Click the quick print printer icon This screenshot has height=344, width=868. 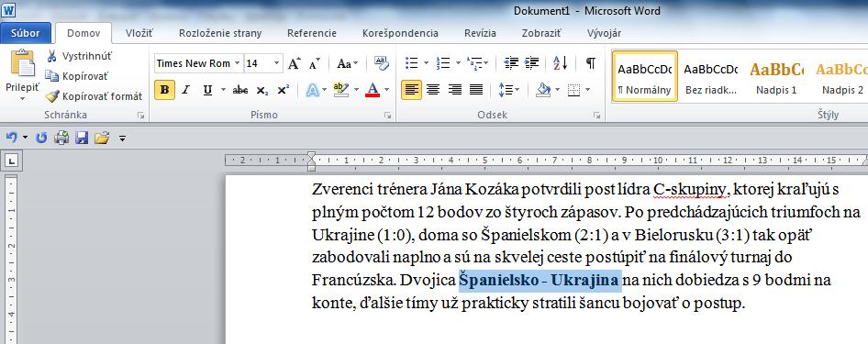point(61,138)
